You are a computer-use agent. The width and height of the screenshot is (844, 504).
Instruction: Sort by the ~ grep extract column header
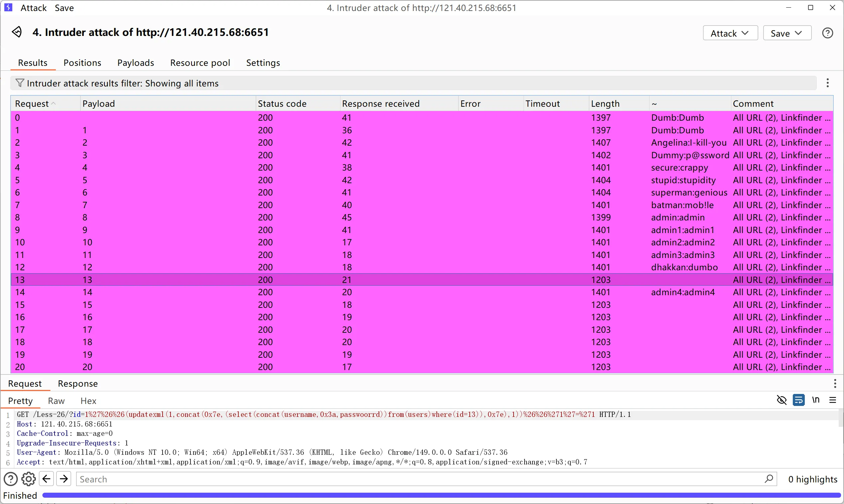(x=689, y=104)
